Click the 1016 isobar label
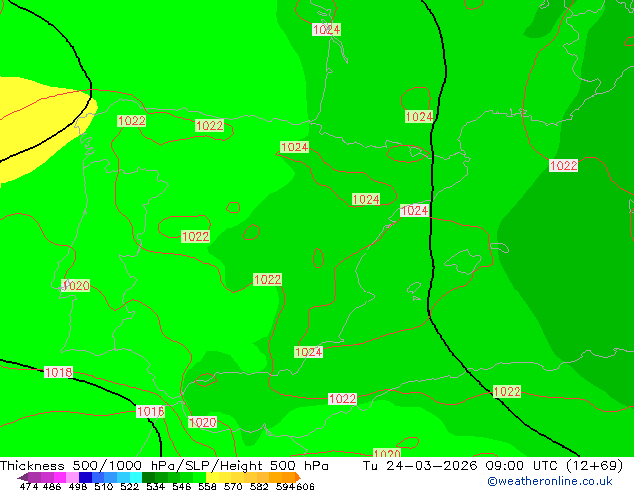 [x=150, y=412]
